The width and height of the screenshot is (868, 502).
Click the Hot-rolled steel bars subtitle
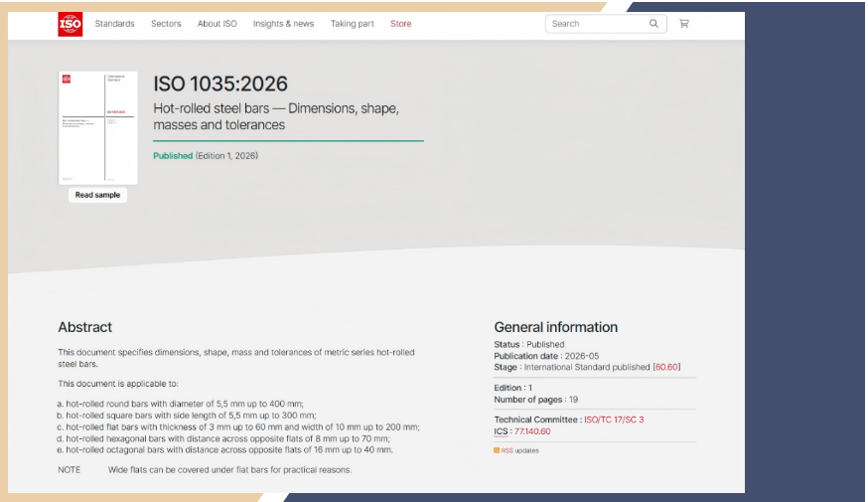point(276,116)
